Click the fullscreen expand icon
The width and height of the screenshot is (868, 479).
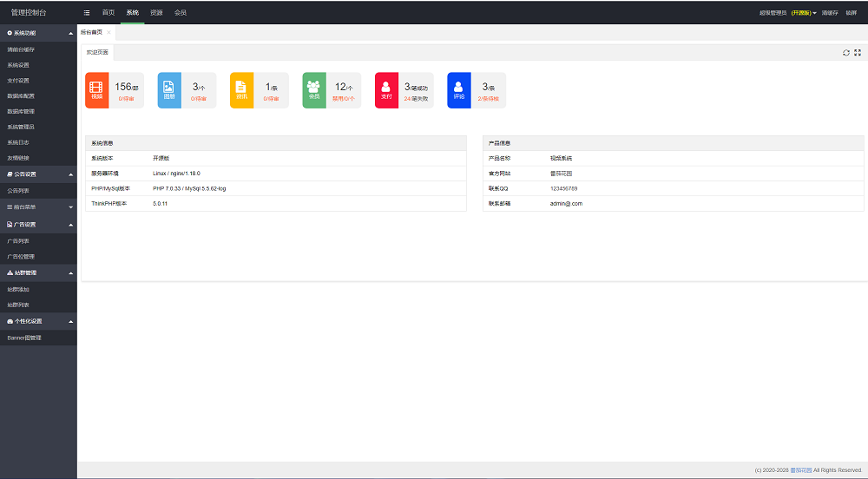tap(858, 53)
